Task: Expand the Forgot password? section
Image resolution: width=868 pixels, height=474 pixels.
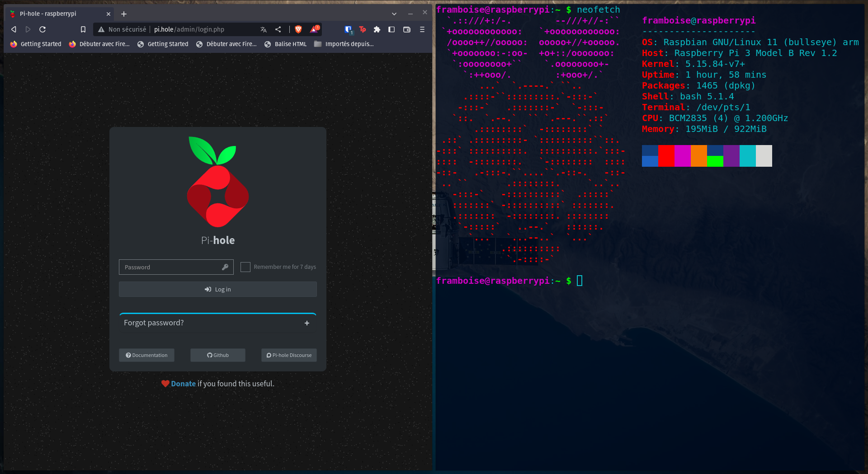Action: coord(218,323)
